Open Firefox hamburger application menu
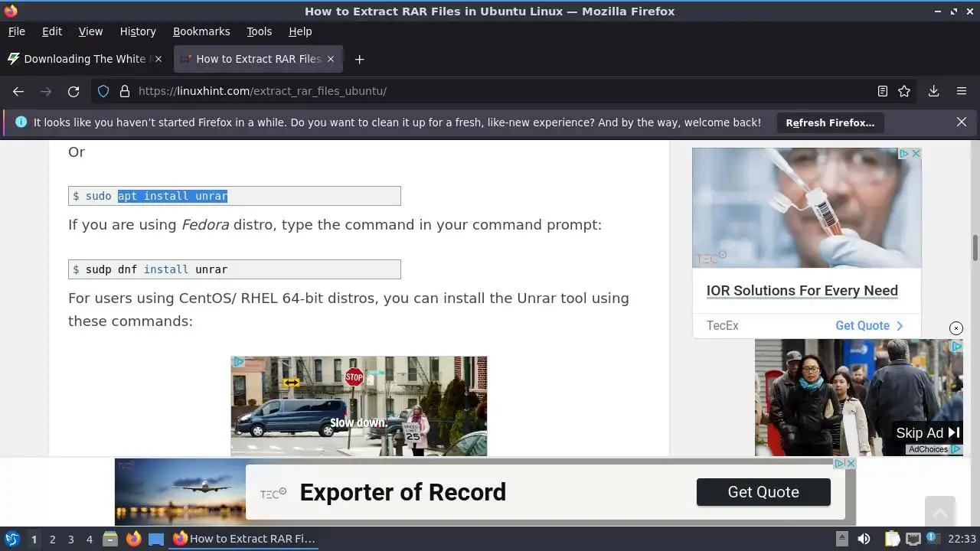 pos(962,91)
